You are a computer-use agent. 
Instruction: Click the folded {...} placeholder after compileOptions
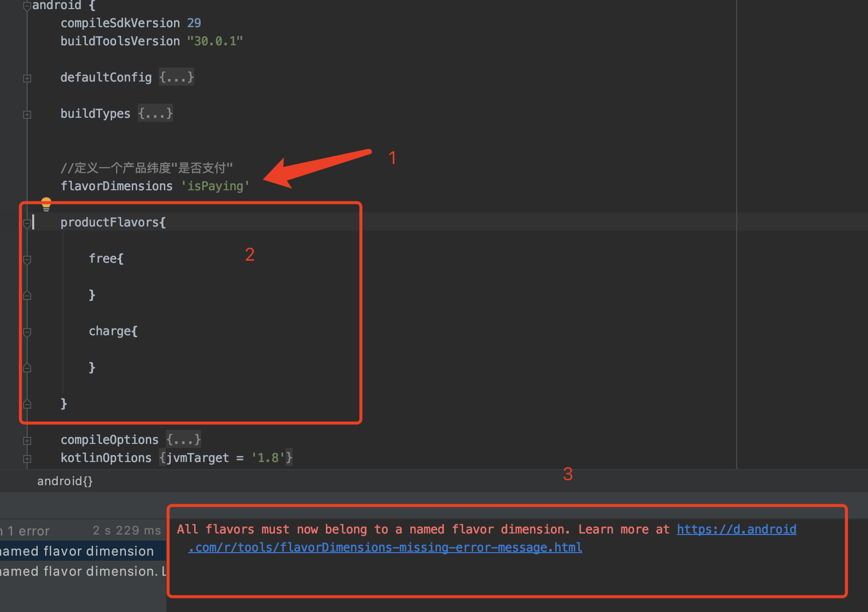184,440
